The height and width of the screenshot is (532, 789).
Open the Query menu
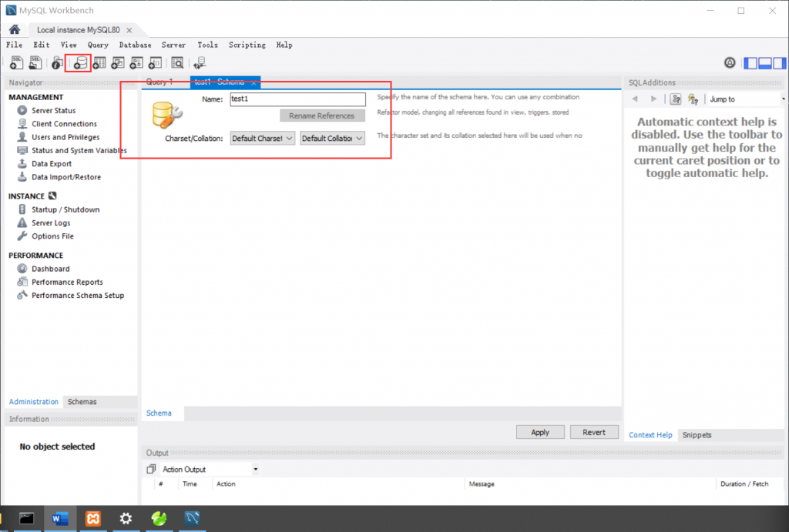[x=98, y=45]
